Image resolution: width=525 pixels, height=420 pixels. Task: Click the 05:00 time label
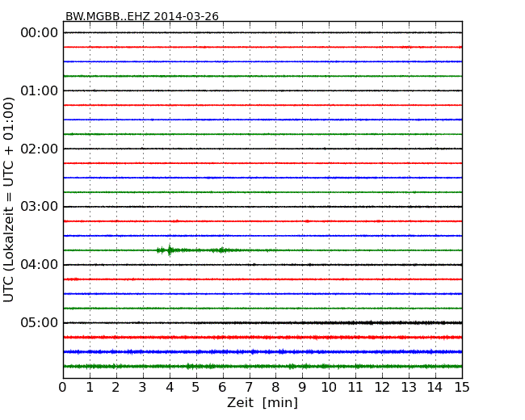point(40,322)
